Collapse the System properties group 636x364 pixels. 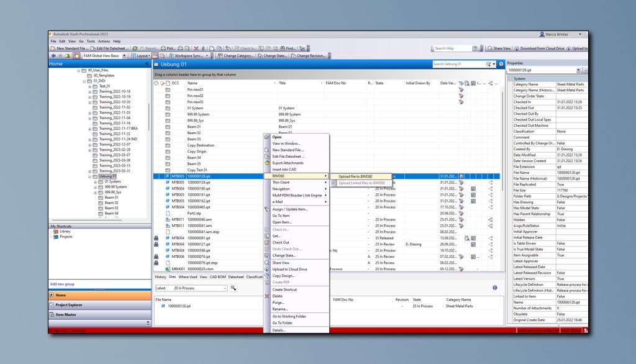tap(511, 79)
